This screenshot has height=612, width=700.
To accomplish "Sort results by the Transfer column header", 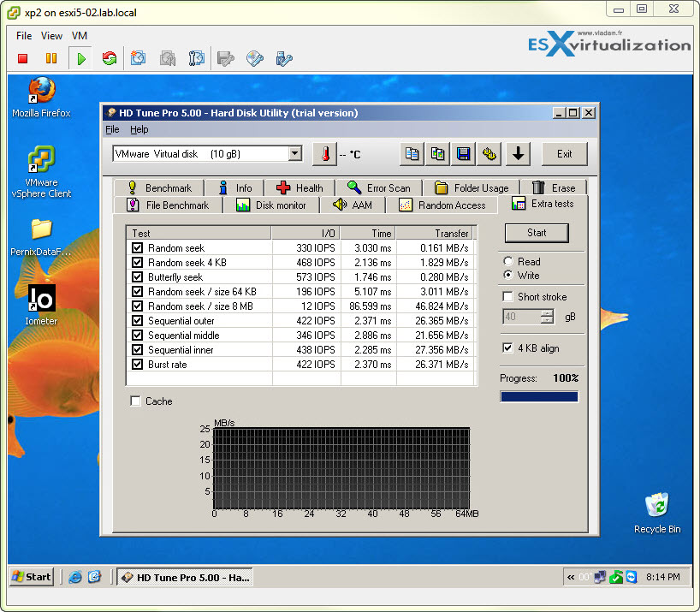I will pyautogui.click(x=435, y=234).
